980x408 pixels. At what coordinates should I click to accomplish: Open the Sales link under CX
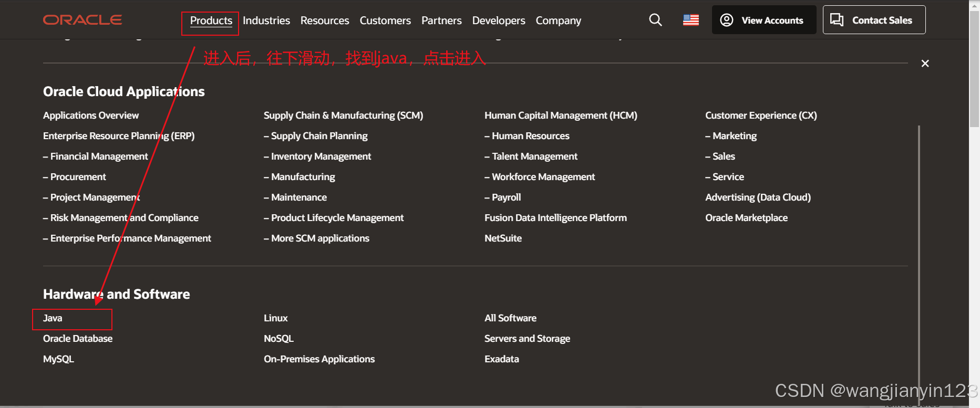(720, 156)
